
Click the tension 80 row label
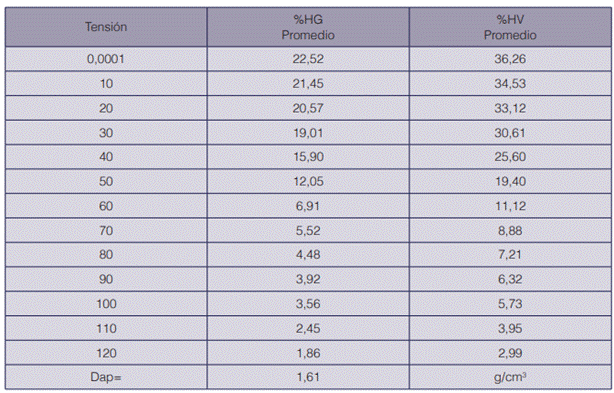coord(106,255)
